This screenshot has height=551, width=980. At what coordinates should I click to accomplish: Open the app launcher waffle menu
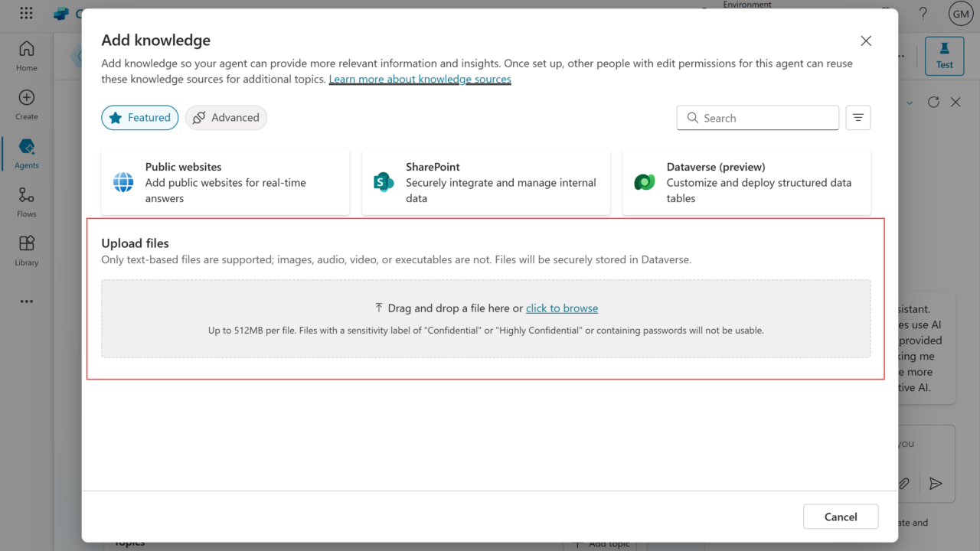click(x=26, y=14)
